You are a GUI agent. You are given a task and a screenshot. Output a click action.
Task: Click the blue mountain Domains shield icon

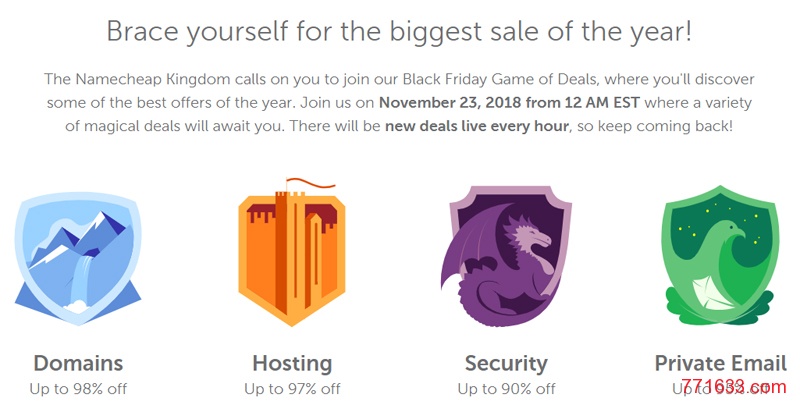pos(78,258)
